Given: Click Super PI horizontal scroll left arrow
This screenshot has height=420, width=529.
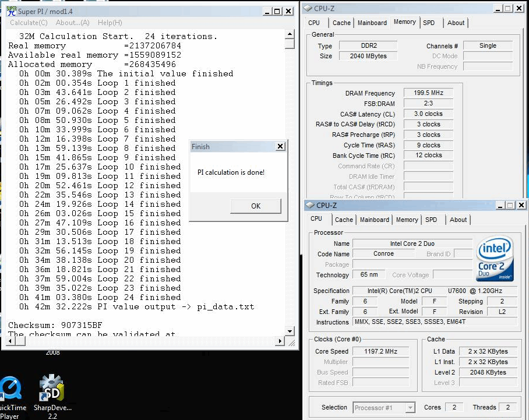Looking at the screenshot, I should point(11,341).
